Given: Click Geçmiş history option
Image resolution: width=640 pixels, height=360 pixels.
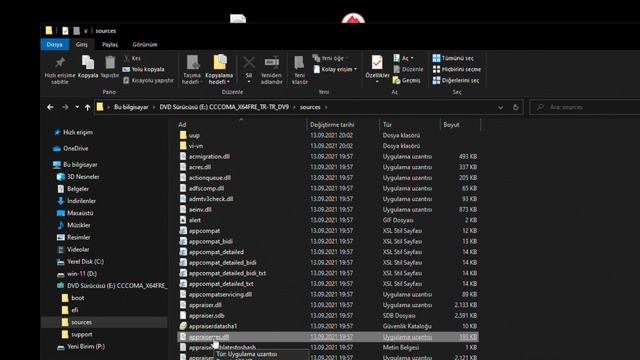Looking at the screenshot, I should click(x=407, y=80).
